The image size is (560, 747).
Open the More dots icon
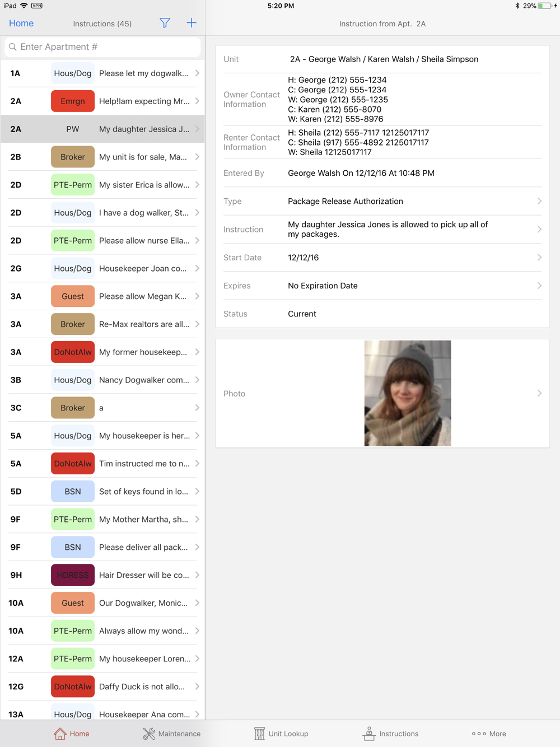tap(479, 734)
